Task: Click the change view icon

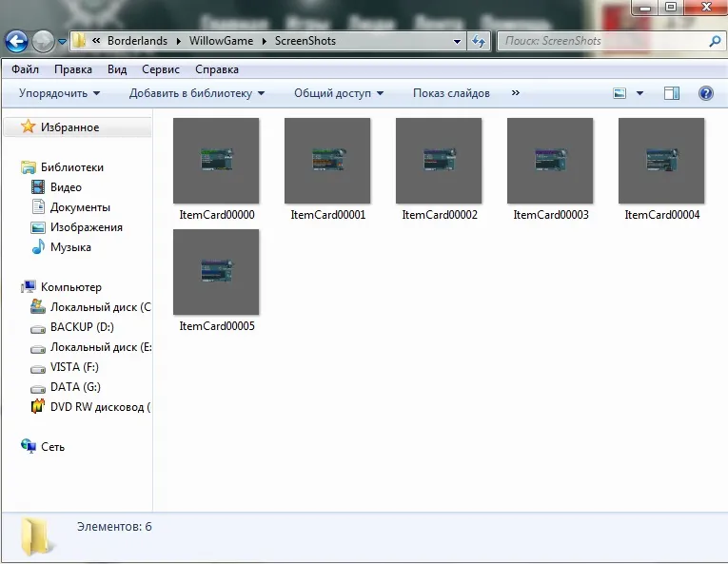Action: 620,93
